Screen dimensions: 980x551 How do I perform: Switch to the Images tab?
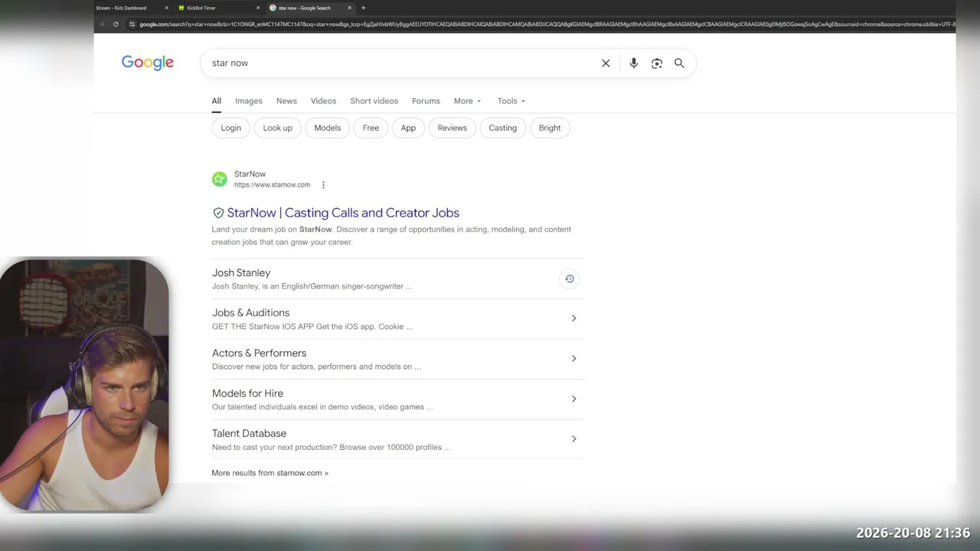(249, 101)
